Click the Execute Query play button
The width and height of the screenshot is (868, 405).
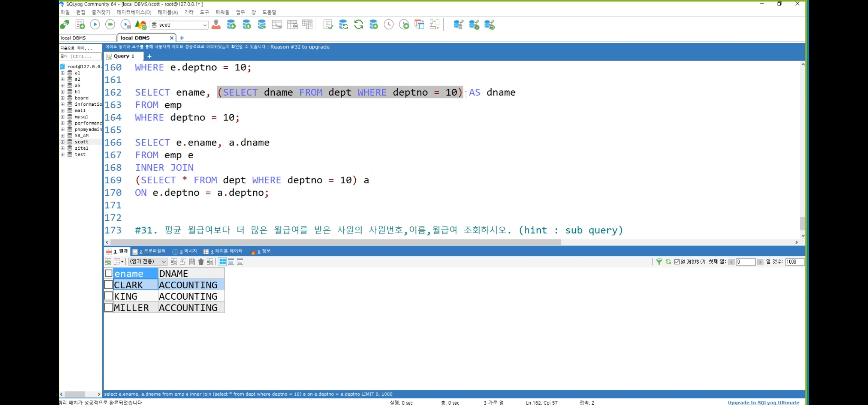pos(95,25)
